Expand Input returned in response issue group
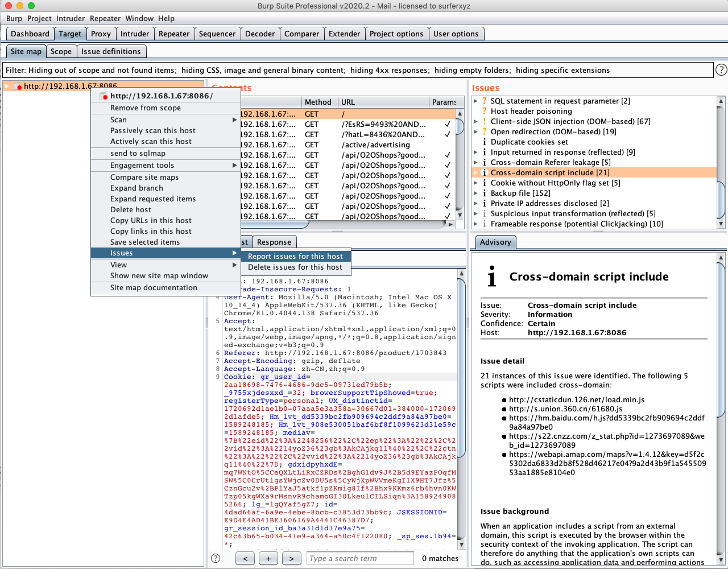 475,152
